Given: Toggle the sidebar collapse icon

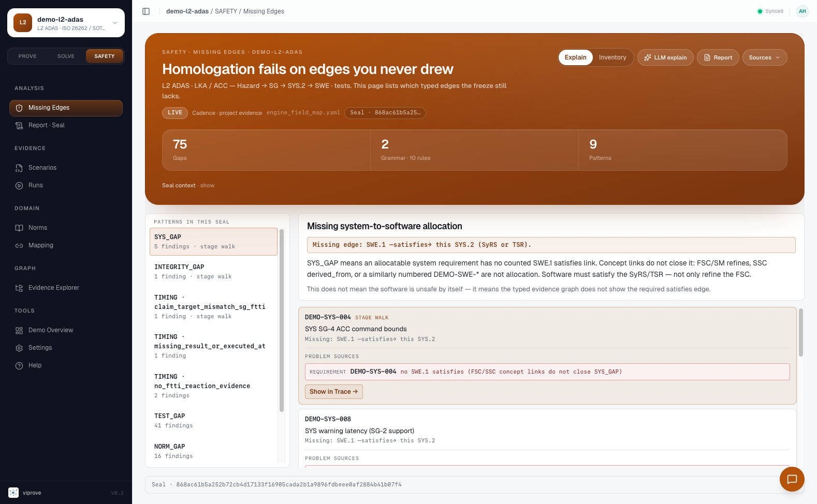Looking at the screenshot, I should pos(146,11).
